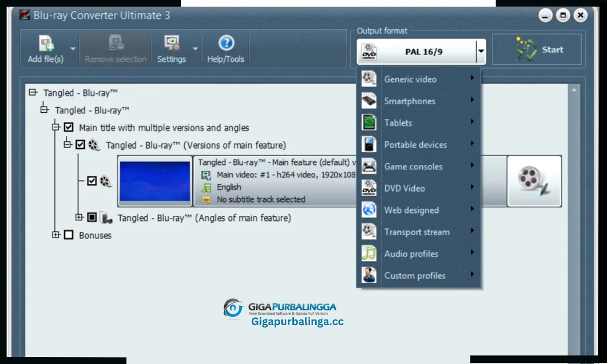Click the Smartphones icon in the menu

click(x=369, y=101)
